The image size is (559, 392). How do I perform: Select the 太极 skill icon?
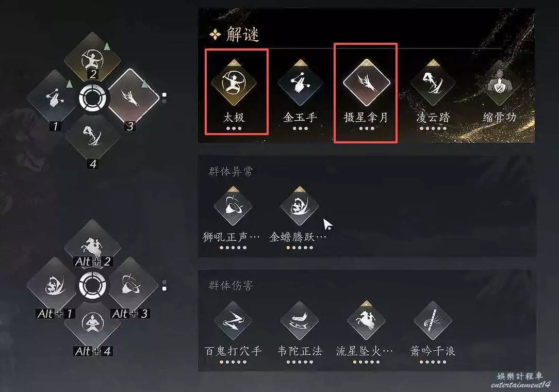point(234,83)
